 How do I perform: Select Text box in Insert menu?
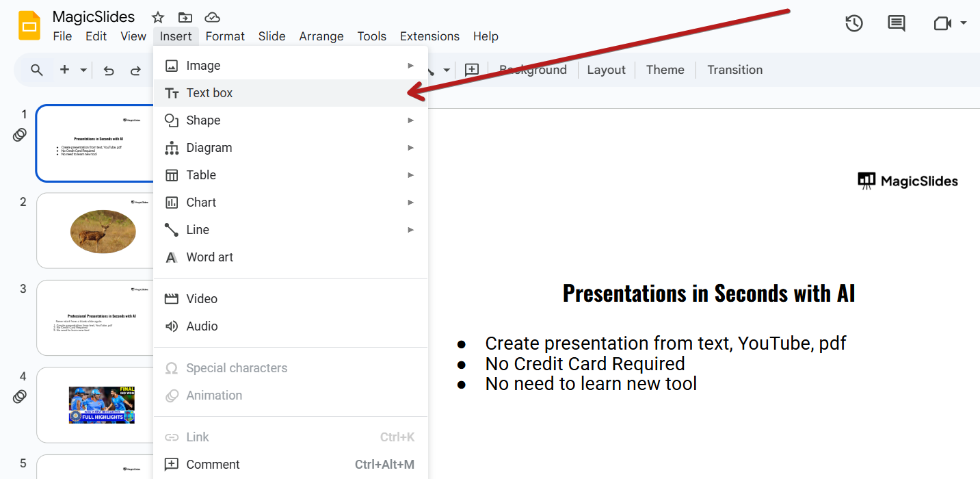291,93
